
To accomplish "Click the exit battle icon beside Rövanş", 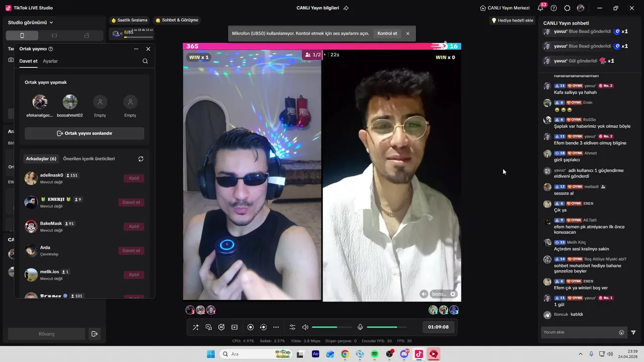I will [94, 334].
